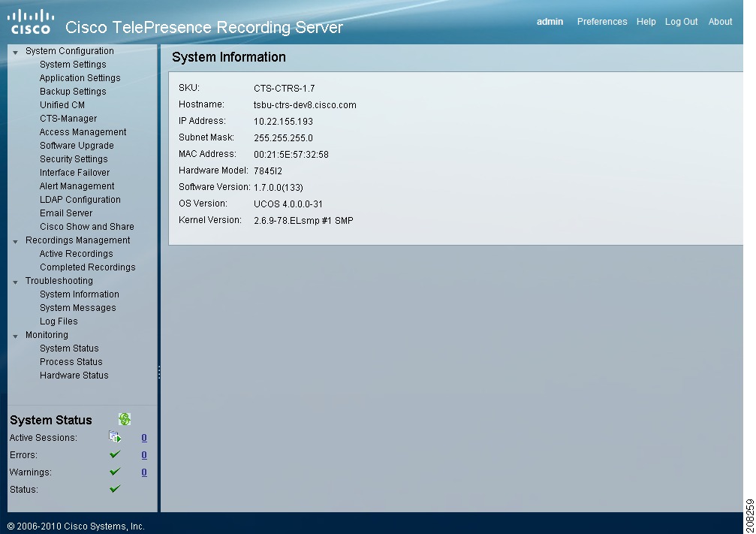Refresh System Status with the green icon

[x=125, y=419]
